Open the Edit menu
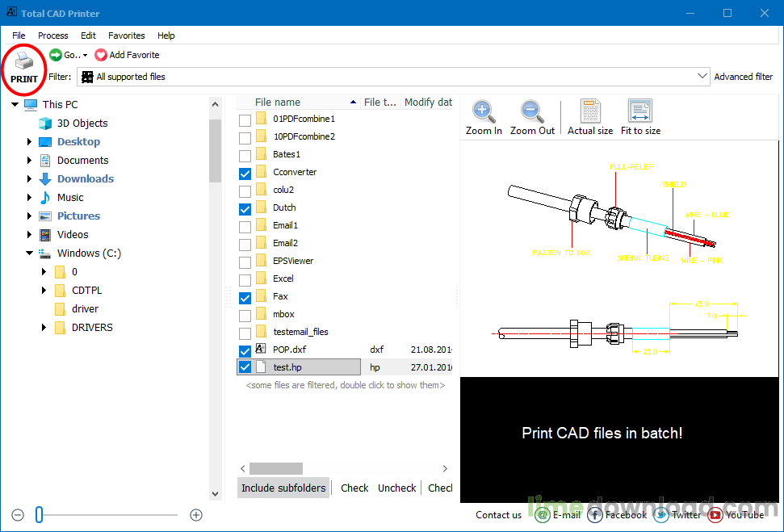Viewport: 784px width, 532px height. click(x=88, y=36)
